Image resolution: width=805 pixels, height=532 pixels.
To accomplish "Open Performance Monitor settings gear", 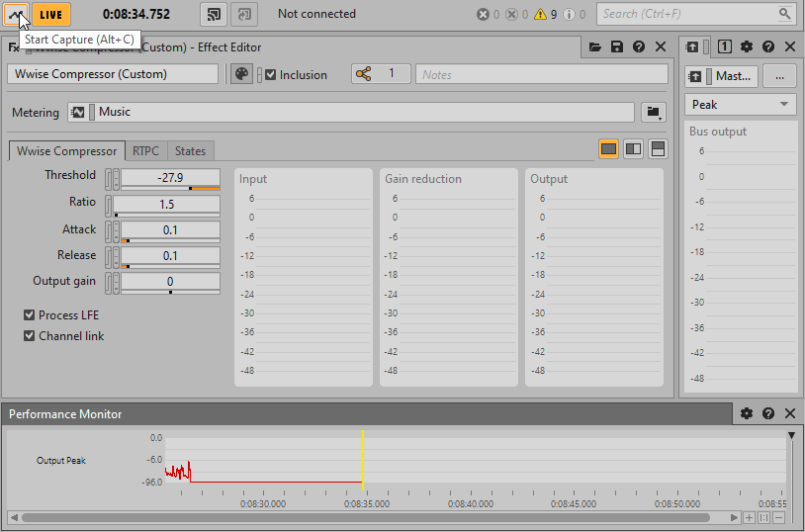I will [x=747, y=413].
